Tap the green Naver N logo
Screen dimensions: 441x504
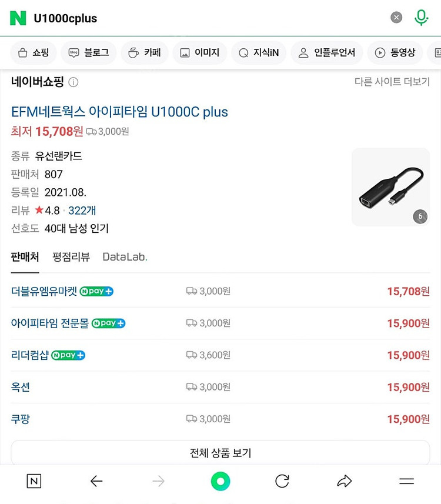tap(18, 18)
